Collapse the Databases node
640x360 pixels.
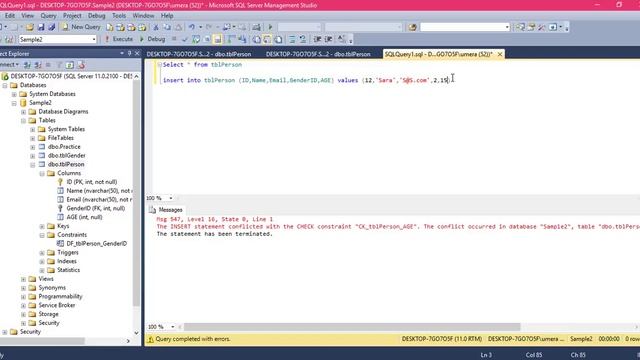click(5, 85)
